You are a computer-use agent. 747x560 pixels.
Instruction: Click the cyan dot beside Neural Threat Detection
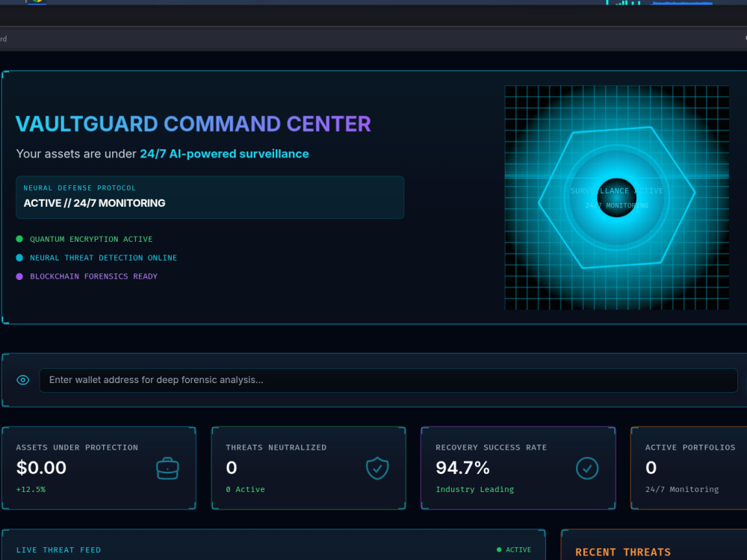[19, 258]
